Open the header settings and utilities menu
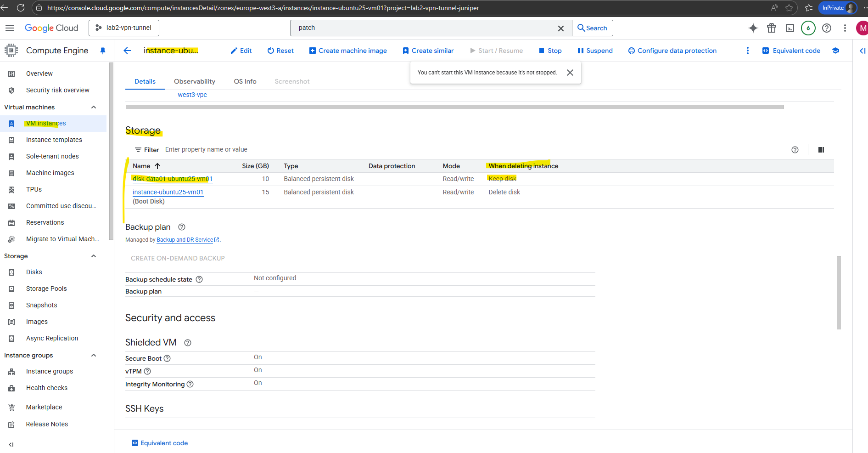The image size is (868, 453). point(845,28)
